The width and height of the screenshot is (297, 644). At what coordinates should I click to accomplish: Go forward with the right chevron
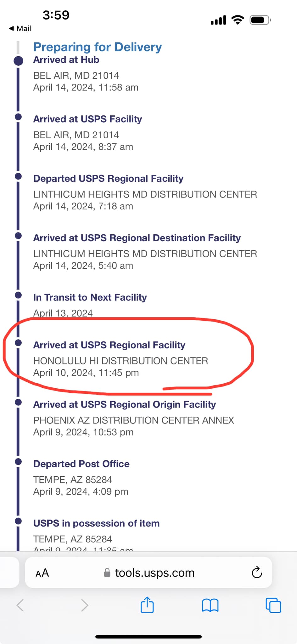[x=84, y=605]
